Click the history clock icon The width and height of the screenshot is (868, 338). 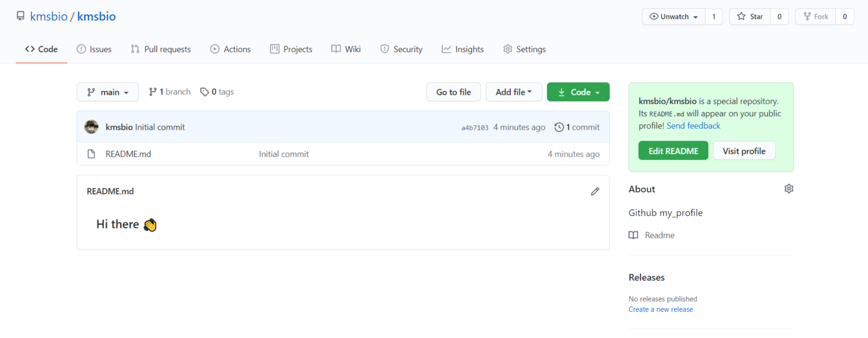coord(559,127)
